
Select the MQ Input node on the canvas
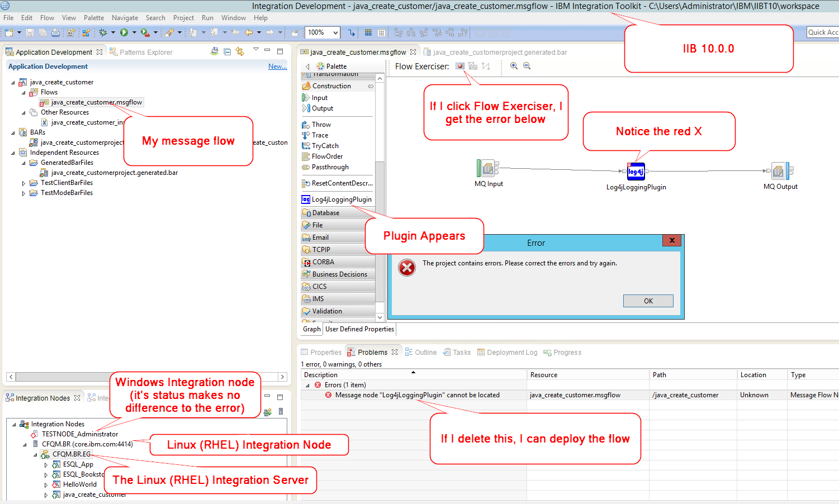487,168
